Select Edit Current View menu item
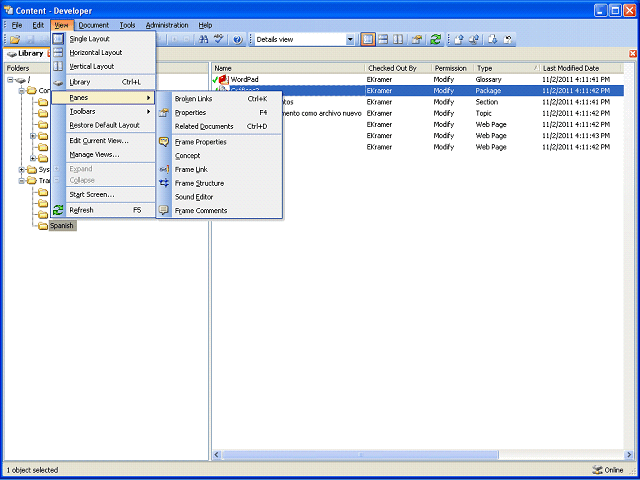 click(x=103, y=141)
